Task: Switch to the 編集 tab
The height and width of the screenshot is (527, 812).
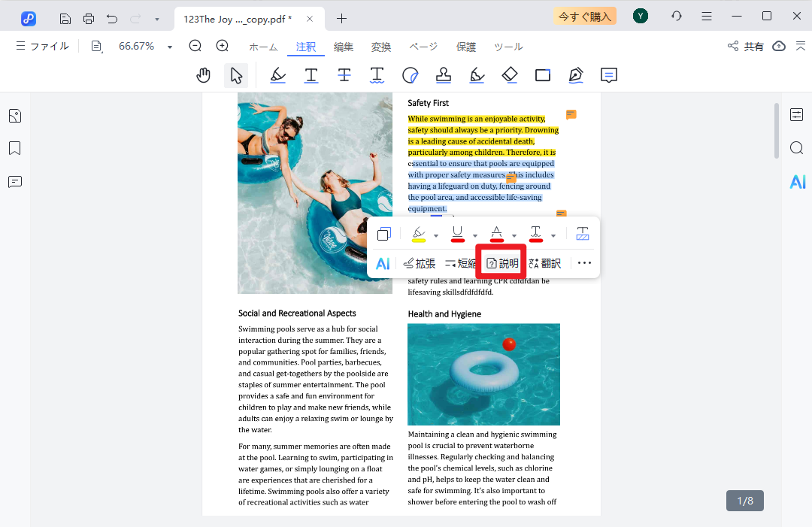Action: pos(344,47)
